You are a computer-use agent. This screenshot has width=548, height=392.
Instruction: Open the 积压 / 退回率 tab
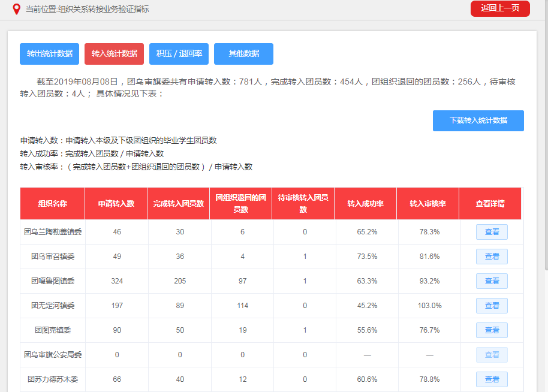179,54
